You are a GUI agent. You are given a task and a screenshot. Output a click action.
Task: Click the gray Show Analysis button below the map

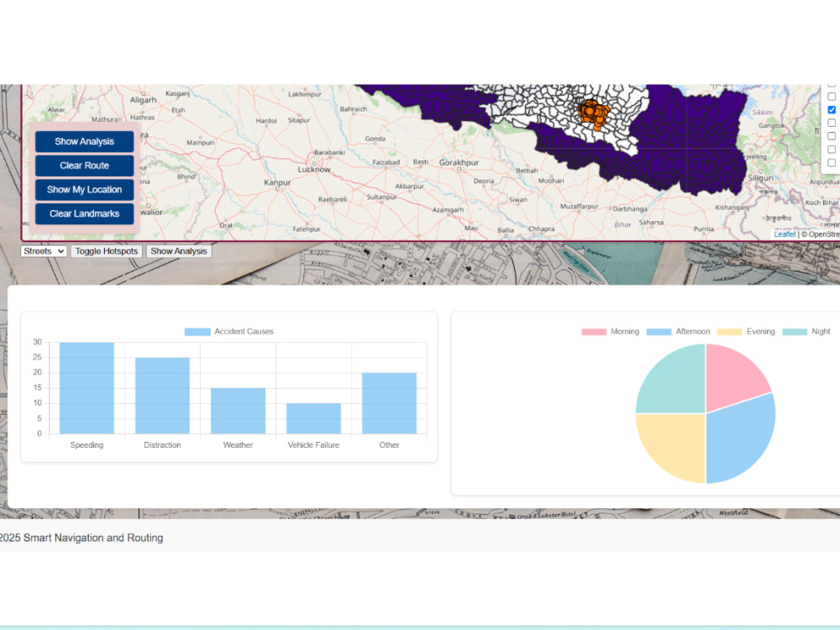point(179,251)
